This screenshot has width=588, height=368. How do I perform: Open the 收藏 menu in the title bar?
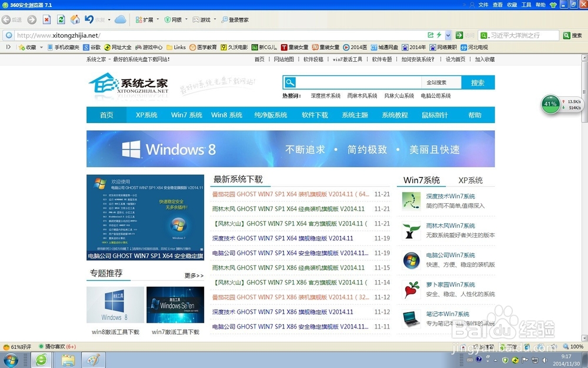(512, 5)
